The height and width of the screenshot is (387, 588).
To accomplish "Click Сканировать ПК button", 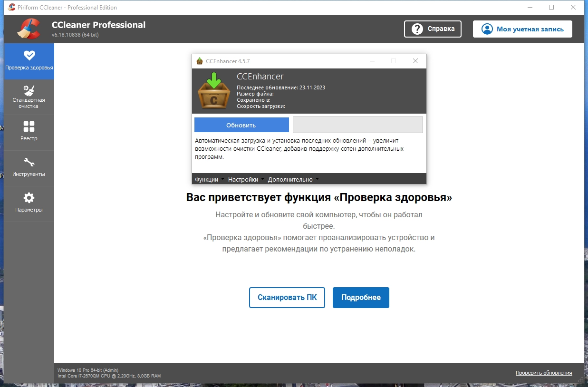I will (x=287, y=298).
